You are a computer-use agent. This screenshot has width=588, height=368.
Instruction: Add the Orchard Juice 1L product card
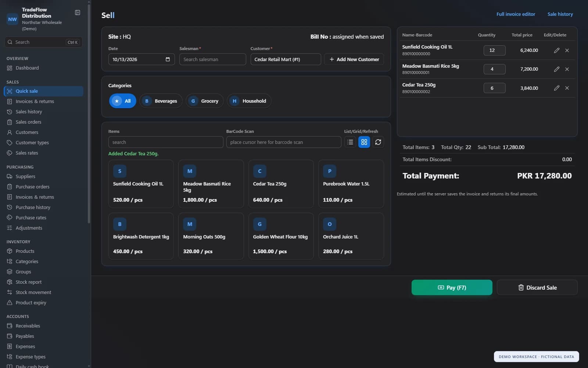351,236
